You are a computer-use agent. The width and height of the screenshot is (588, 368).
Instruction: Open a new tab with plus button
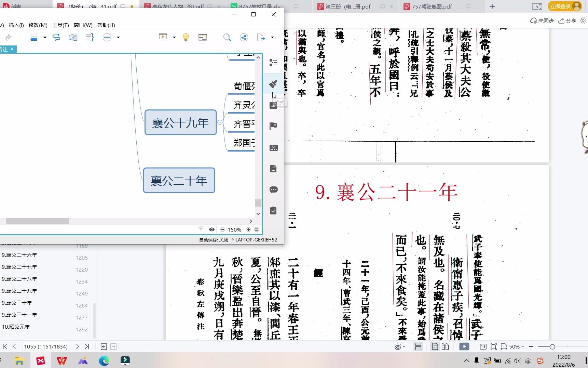tap(492, 6)
